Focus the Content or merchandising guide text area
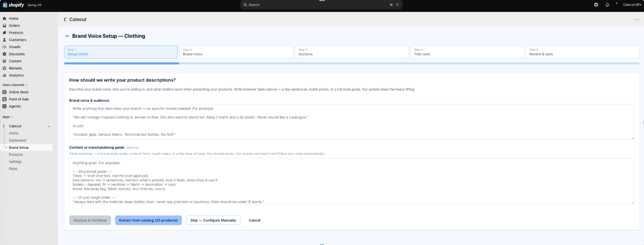The image size is (644, 245). point(352,181)
